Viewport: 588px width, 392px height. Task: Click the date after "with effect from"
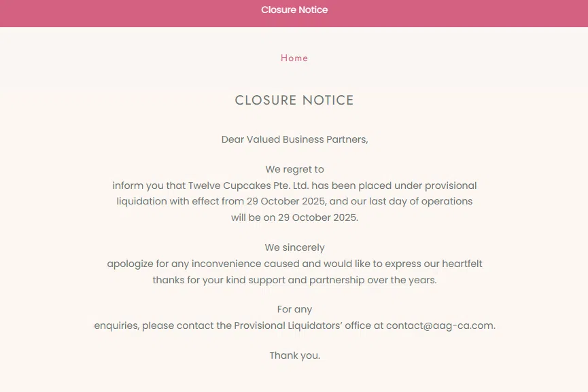(x=287, y=202)
